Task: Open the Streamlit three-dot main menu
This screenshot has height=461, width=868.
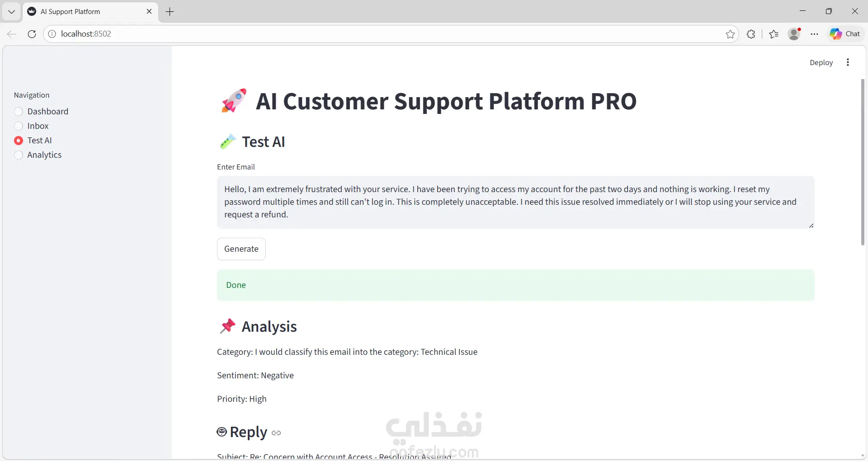Action: 848,62
